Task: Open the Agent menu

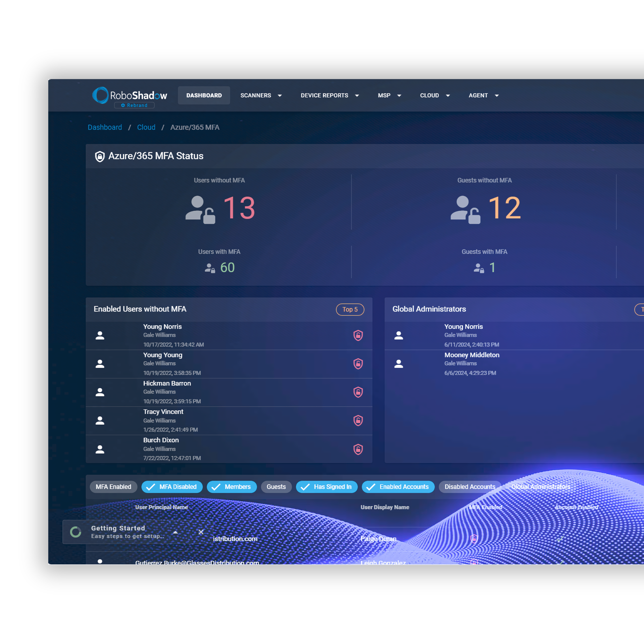Action: point(478,95)
